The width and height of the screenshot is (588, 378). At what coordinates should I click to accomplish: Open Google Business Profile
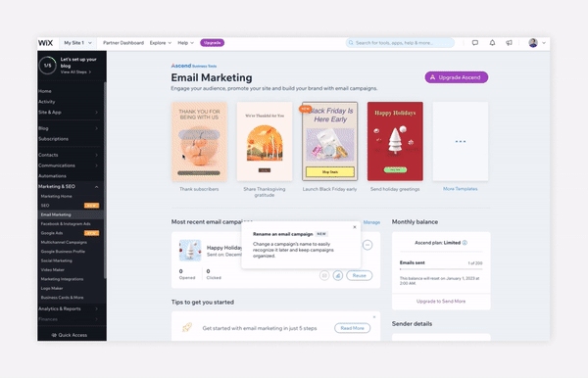coord(63,252)
